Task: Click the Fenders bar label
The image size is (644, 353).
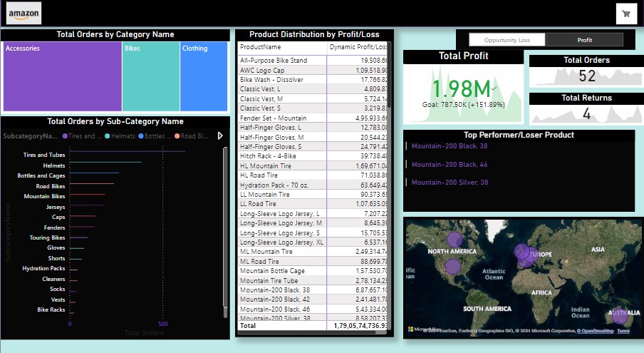Action: tap(54, 227)
